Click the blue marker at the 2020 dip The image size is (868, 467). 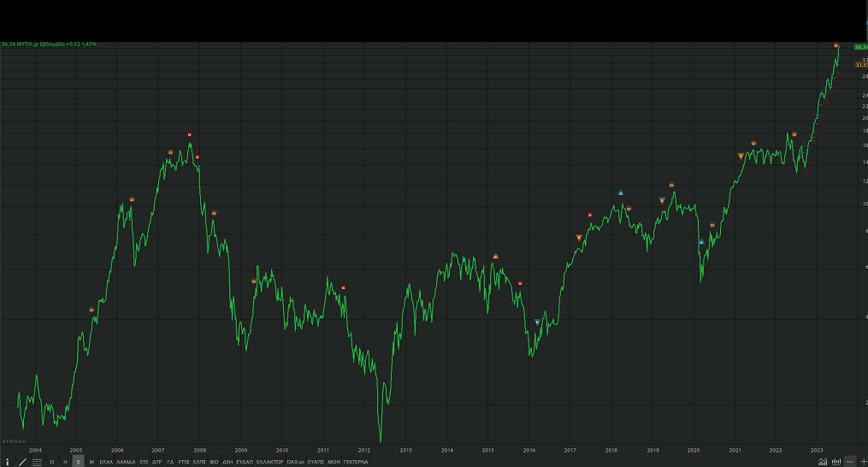click(702, 241)
